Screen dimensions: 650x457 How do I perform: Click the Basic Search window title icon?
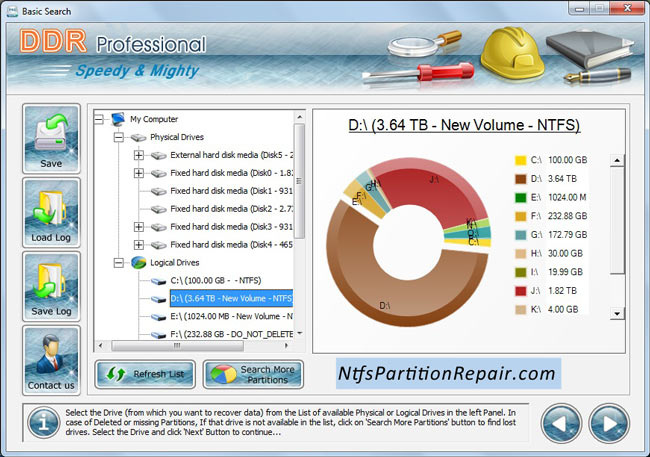(x=12, y=11)
